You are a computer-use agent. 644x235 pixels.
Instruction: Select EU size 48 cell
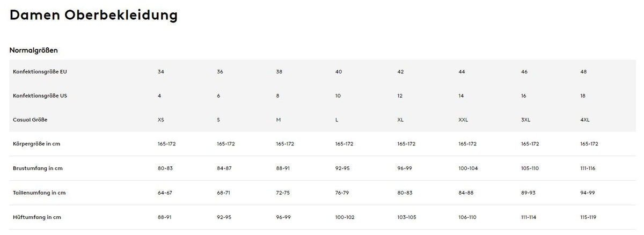583,71
